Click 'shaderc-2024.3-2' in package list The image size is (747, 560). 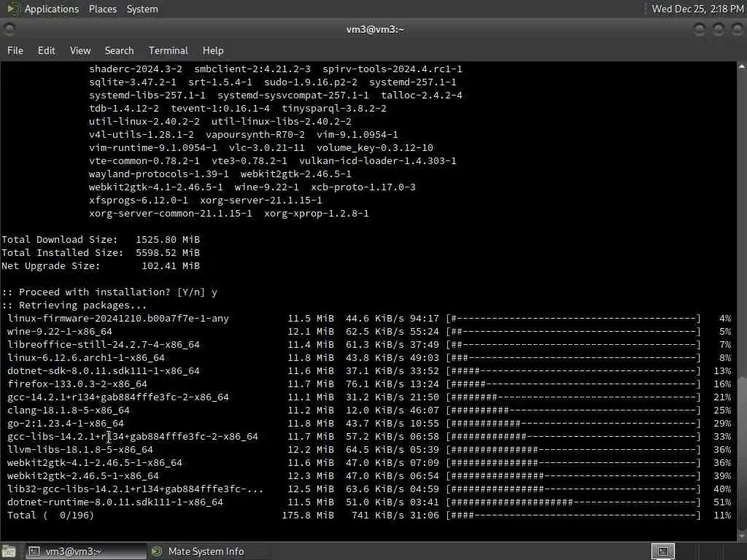coord(135,69)
